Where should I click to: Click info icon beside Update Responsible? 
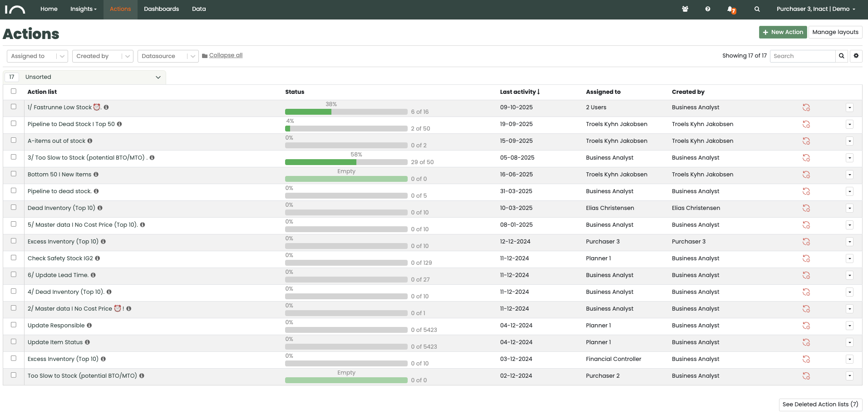(89, 326)
